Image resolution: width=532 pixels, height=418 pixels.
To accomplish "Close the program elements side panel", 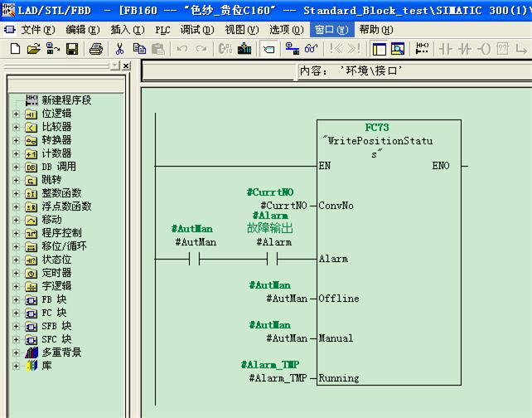I will pos(126,66).
